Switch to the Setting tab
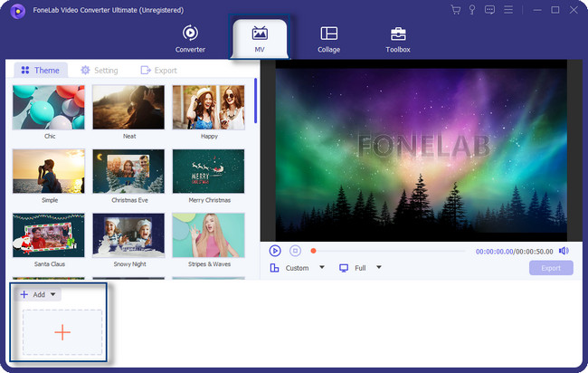 (x=100, y=70)
